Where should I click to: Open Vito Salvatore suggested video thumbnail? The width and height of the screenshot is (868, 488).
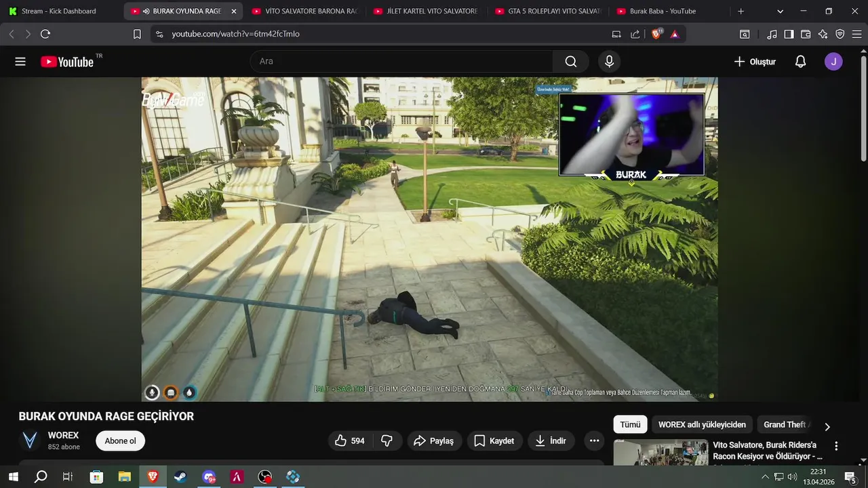[660, 453]
